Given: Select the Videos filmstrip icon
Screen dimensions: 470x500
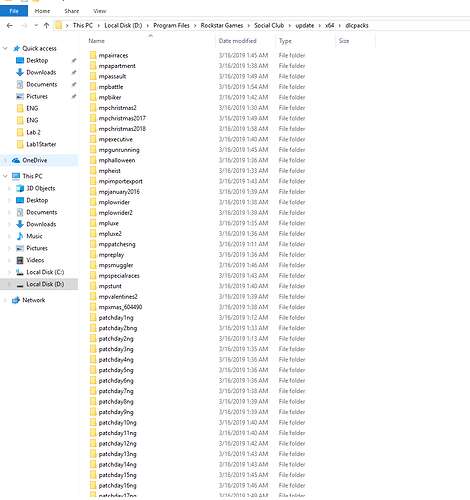Looking at the screenshot, I should (x=20, y=260).
